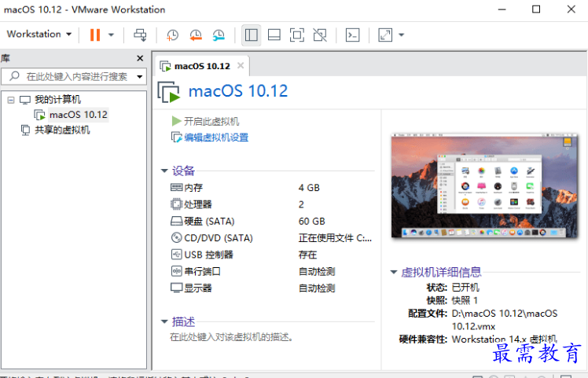Maximize the VMware Workstation window
Viewport: 588px width, 378px height.
point(536,9)
